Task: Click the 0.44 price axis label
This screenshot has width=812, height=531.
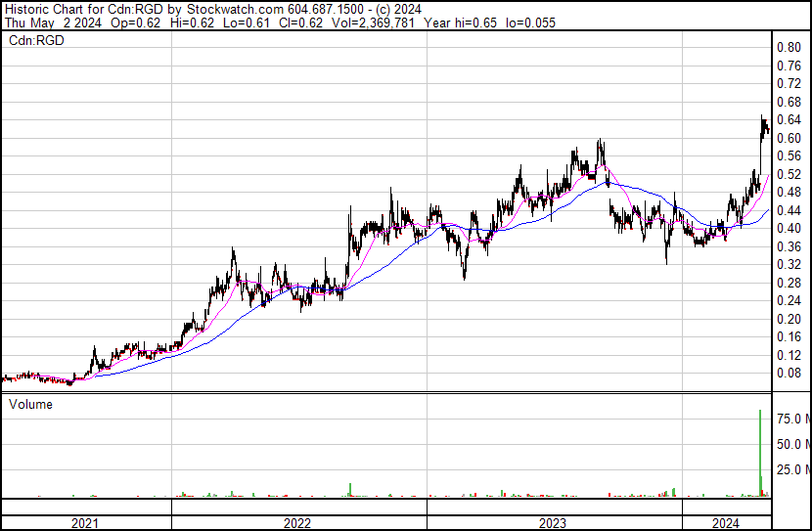Action: tap(789, 210)
